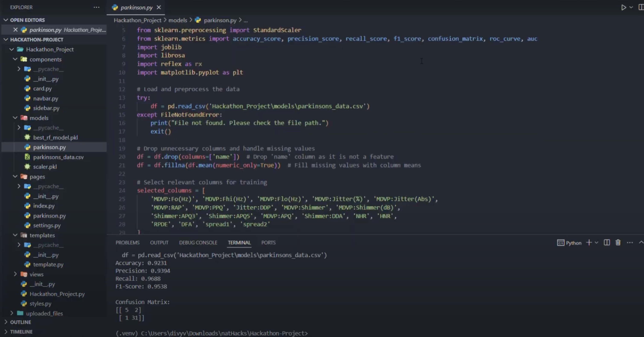Switch to the Problems panel tab
The image size is (644, 337).
127,243
